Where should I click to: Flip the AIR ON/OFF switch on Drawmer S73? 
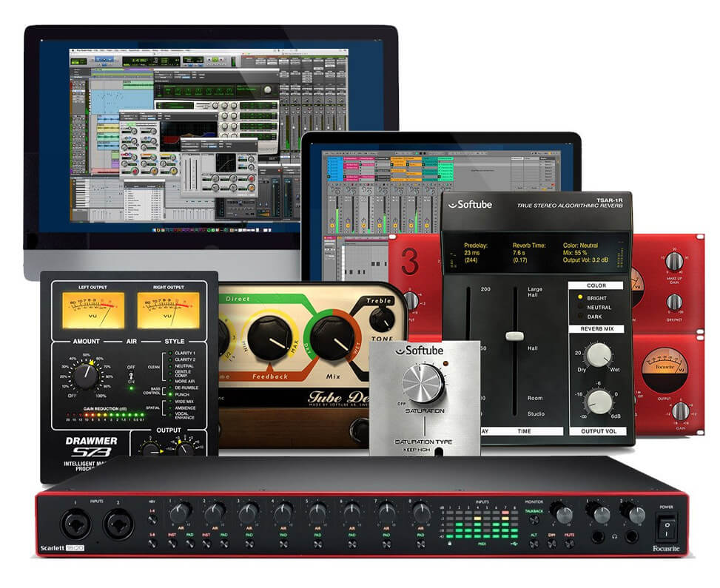coord(131,375)
